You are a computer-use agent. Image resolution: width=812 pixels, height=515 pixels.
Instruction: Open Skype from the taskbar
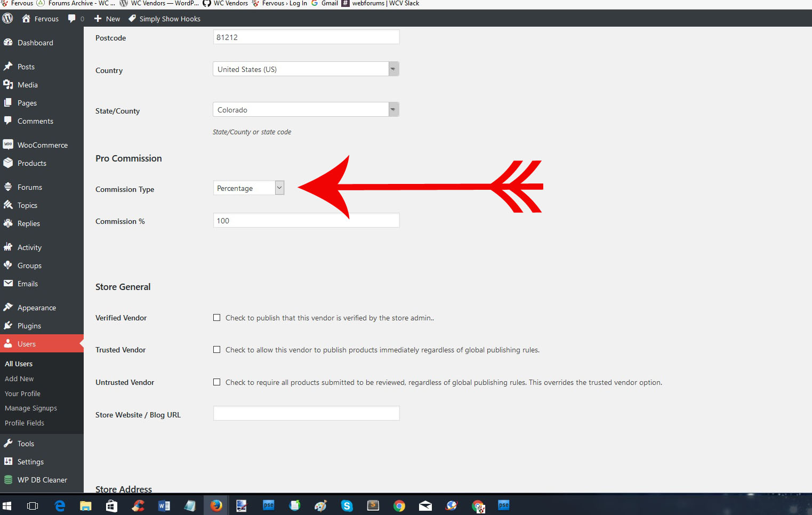[347, 505]
